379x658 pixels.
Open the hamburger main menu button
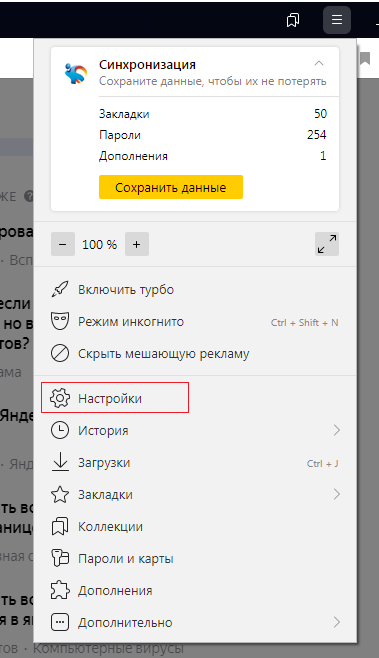coord(337,20)
